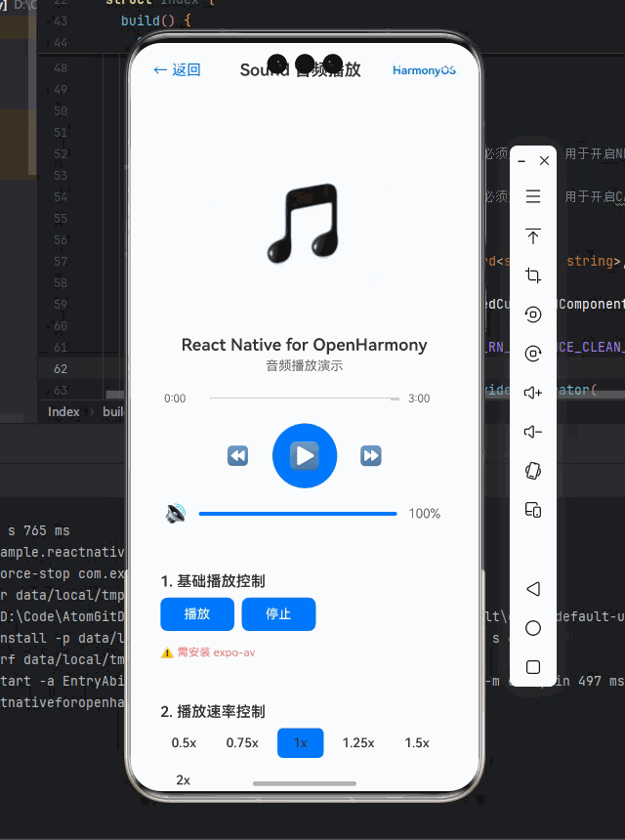Click the HarmonyOS label in header
The image size is (625, 840).
pos(424,70)
